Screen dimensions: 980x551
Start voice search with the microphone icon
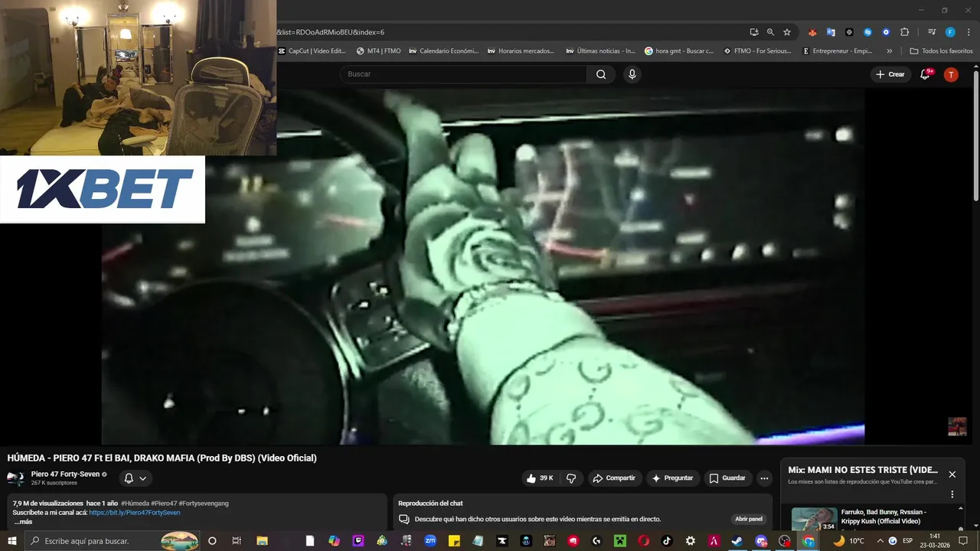(632, 74)
